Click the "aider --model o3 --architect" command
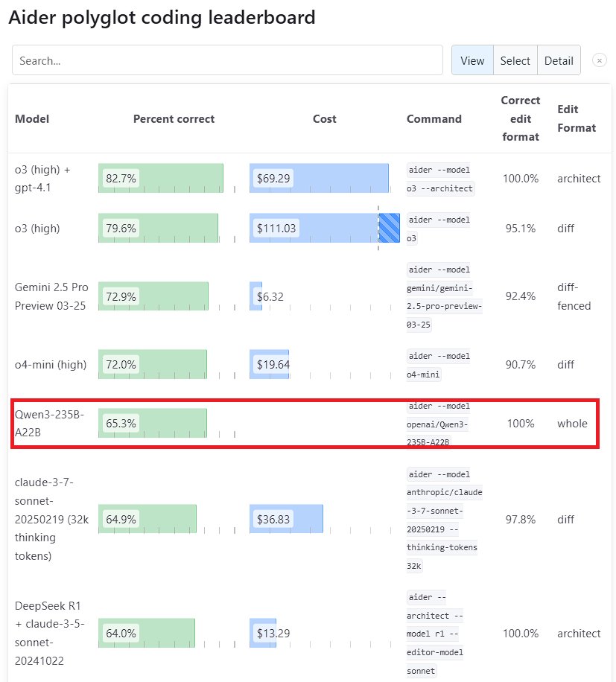Viewport: 616px width, 682px height. [440, 179]
